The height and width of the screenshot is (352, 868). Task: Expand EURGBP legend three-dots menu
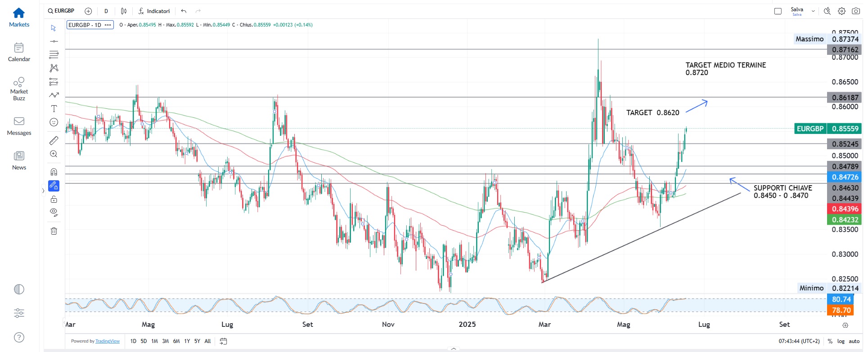pos(108,25)
